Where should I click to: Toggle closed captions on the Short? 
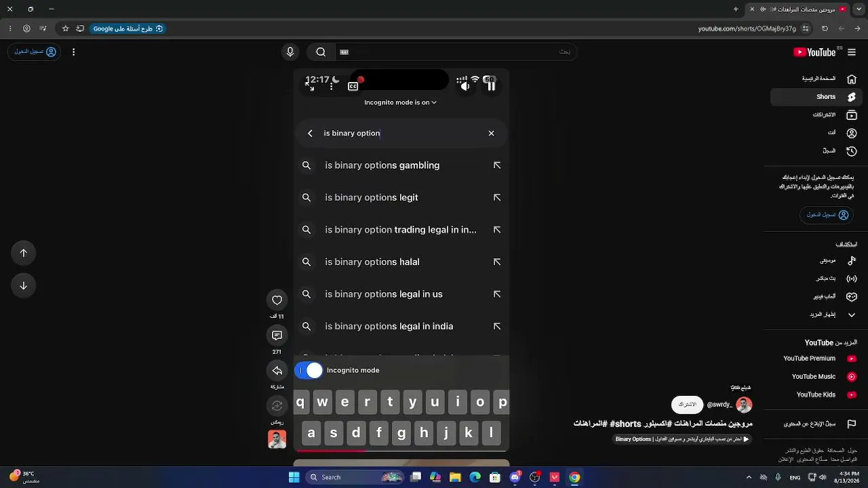point(353,86)
